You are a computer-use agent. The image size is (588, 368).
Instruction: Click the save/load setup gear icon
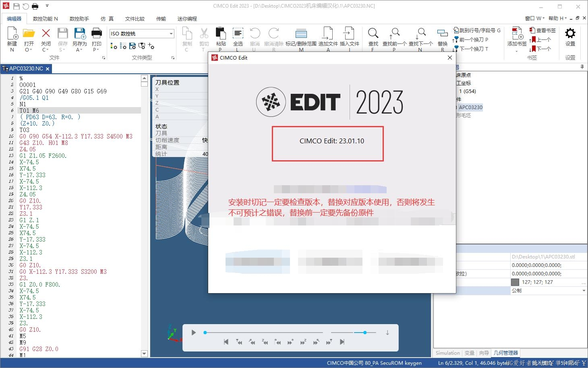133,46
